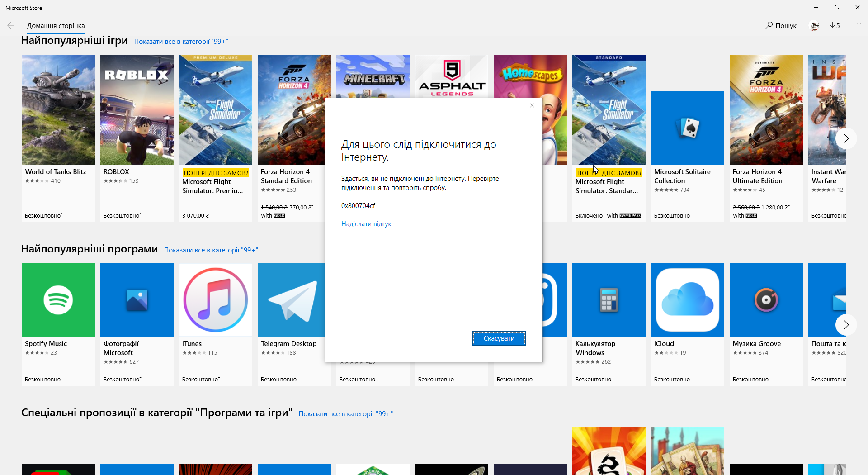
Task: Open the Калькулятор Windows app icon
Action: tap(609, 300)
